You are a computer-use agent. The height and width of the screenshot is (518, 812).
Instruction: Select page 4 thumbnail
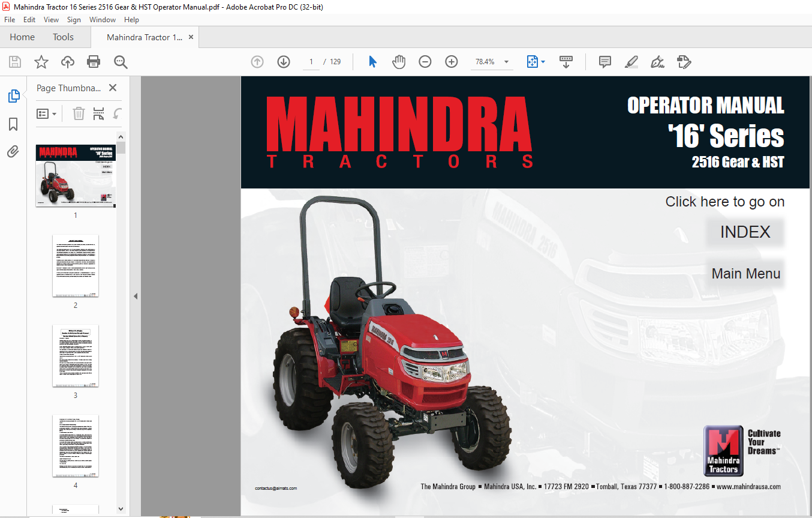76,446
